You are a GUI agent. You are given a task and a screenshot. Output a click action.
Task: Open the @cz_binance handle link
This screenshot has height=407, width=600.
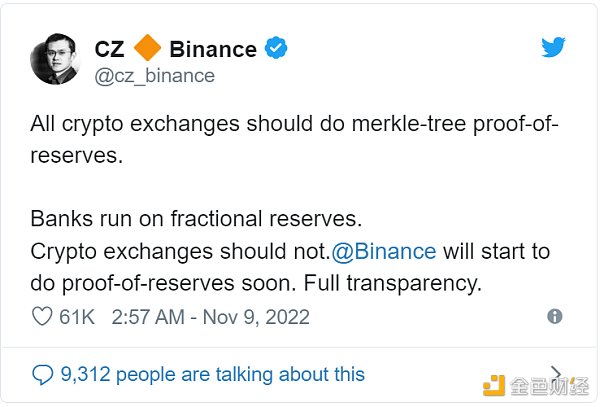(154, 76)
